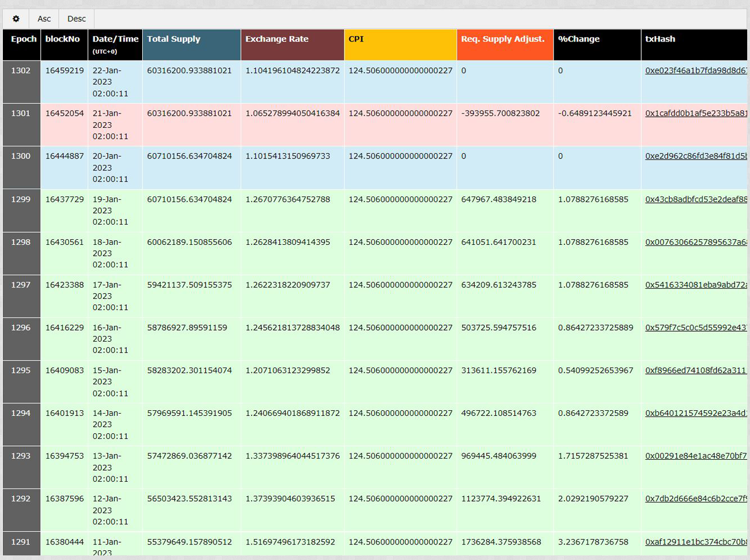750x560 pixels.
Task: Click the Date/Time column header
Action: 115,39
